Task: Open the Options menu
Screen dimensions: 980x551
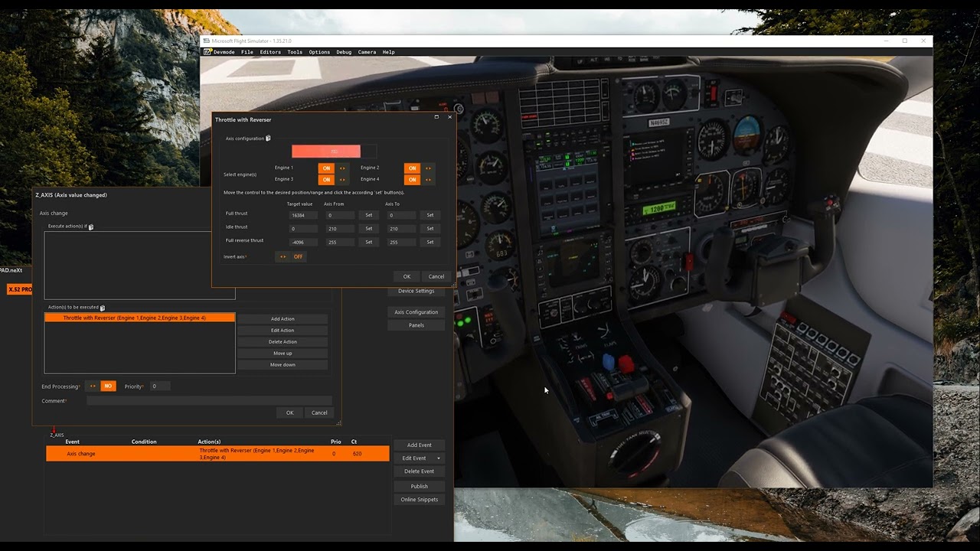Action: (319, 52)
